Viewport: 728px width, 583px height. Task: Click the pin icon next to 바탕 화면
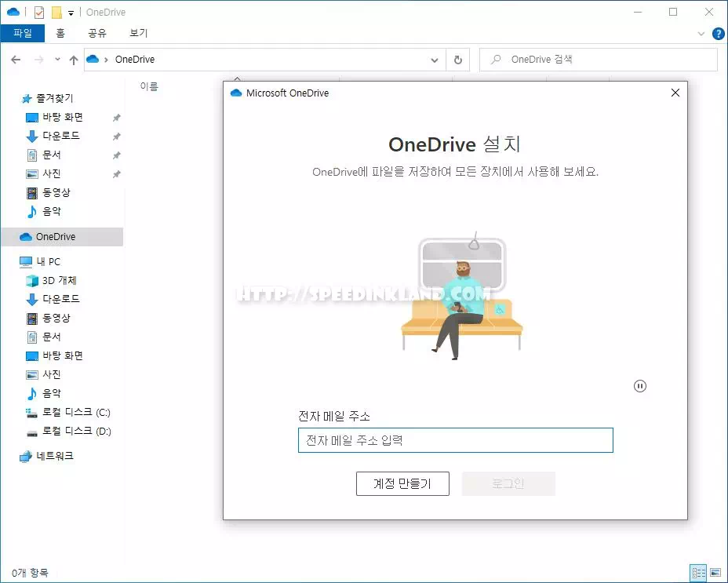click(x=117, y=118)
